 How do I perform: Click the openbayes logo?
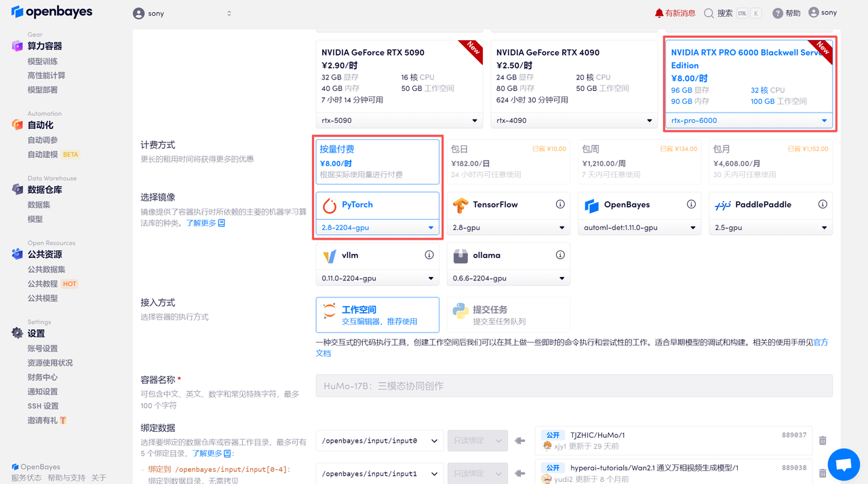coord(52,12)
